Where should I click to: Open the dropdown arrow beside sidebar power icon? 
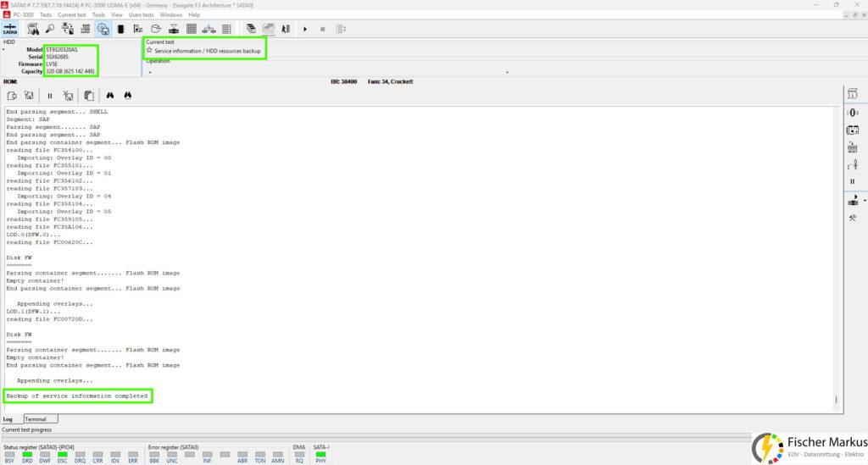(865, 201)
